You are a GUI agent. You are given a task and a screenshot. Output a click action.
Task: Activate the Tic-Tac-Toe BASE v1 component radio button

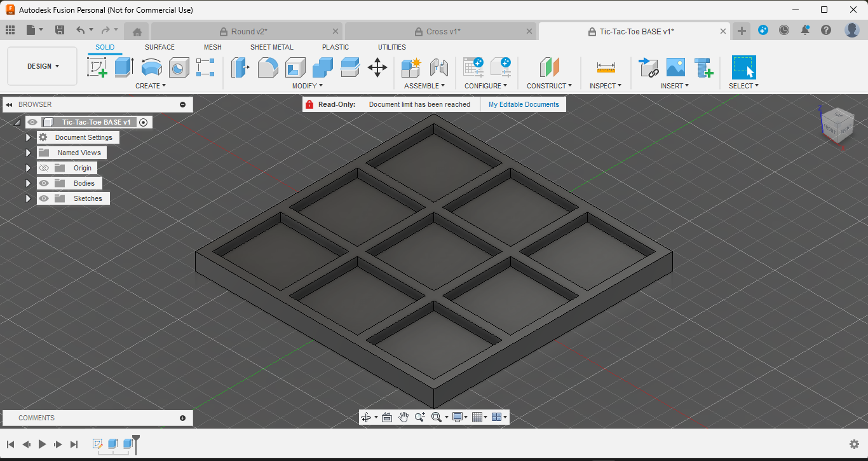click(x=144, y=122)
